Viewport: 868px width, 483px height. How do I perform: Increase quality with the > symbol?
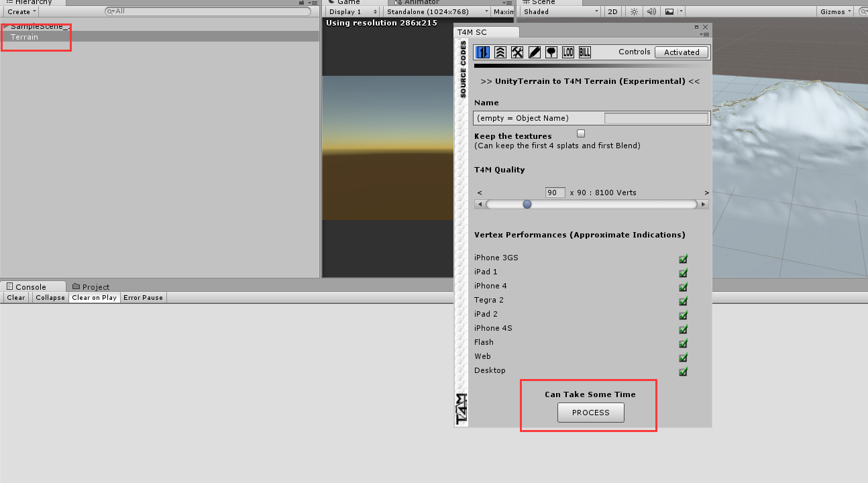coord(706,193)
